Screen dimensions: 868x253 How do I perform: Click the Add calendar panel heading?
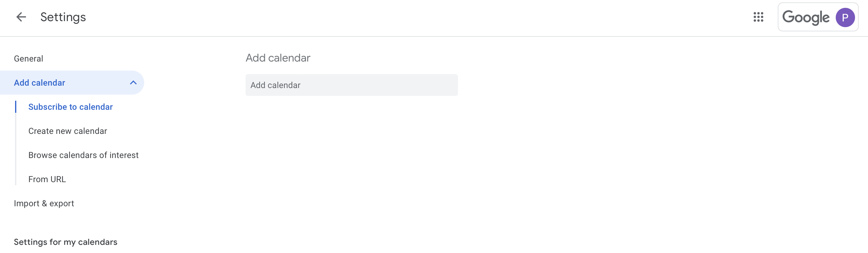pos(278,58)
